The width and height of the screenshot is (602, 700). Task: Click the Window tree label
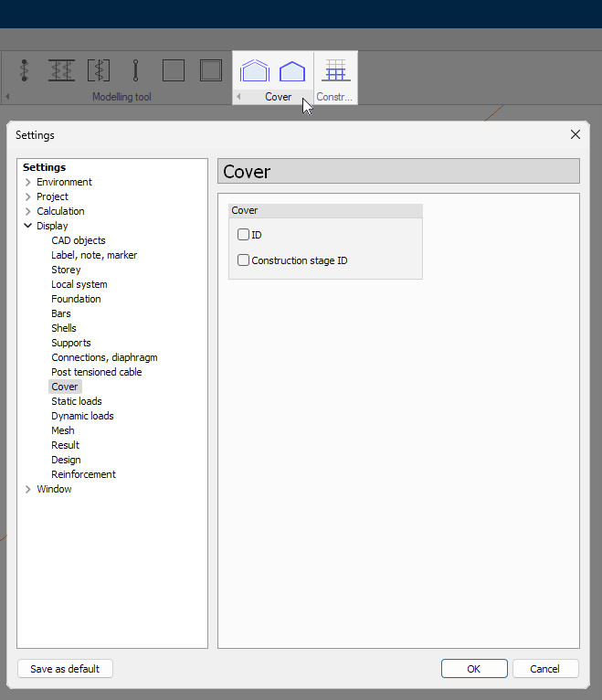coord(55,489)
